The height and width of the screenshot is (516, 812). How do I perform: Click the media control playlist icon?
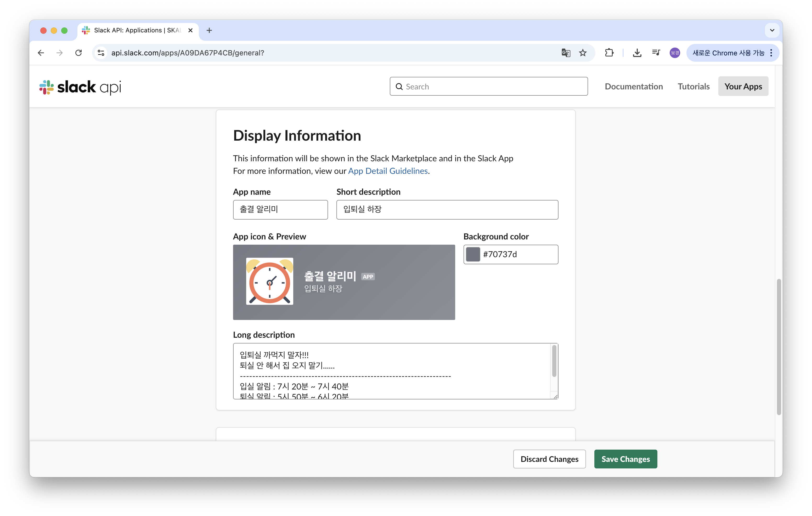point(656,53)
